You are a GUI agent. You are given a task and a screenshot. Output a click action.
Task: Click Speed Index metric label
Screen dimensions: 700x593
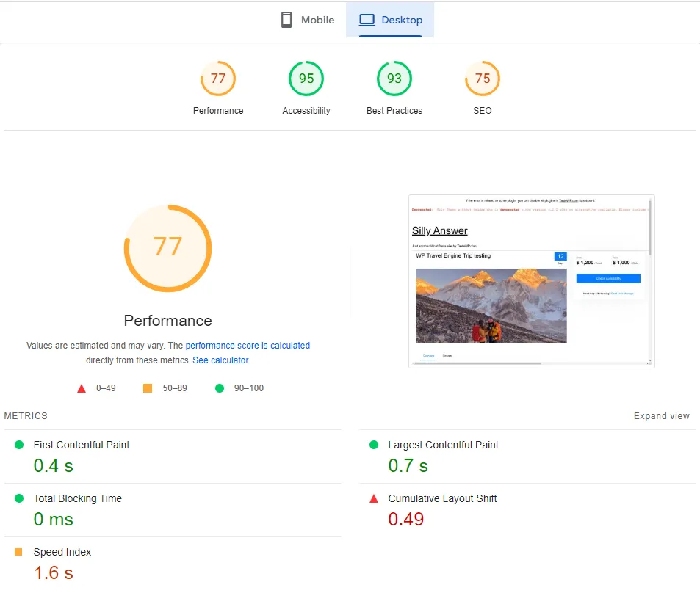point(62,552)
